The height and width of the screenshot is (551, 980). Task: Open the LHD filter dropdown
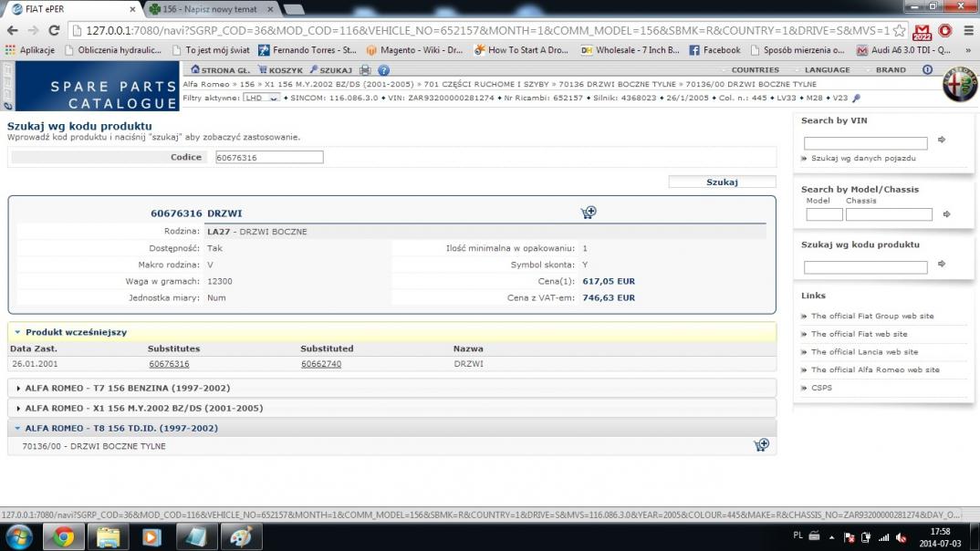(261, 99)
